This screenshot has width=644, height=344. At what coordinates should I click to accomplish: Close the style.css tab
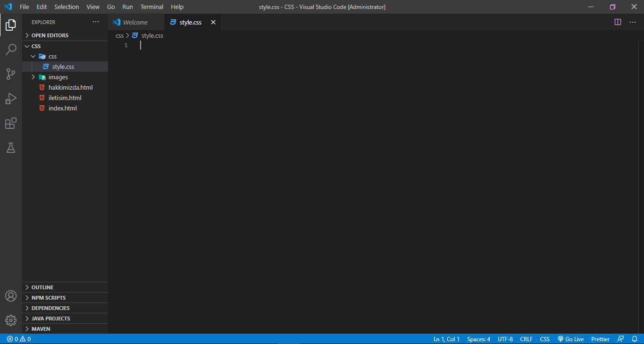213,22
